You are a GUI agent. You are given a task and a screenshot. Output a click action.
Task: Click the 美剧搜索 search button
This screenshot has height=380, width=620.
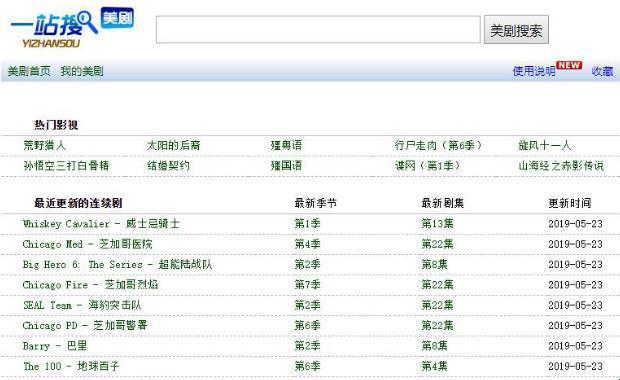(x=516, y=30)
